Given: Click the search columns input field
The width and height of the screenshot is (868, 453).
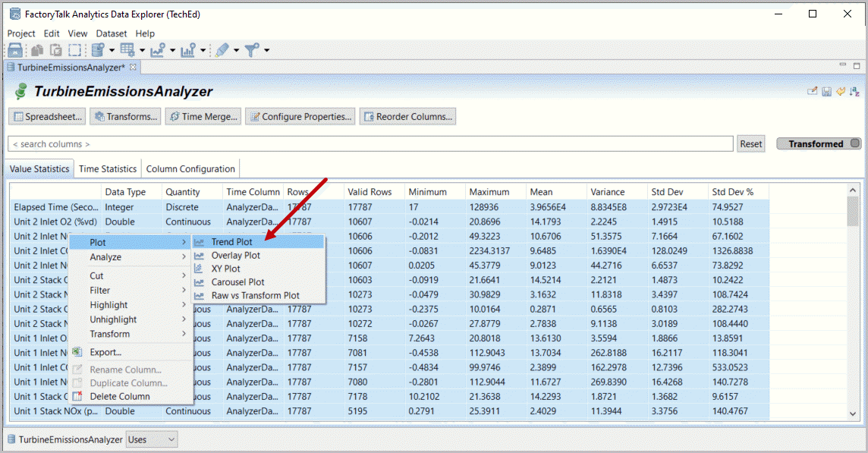Looking at the screenshot, I should pyautogui.click(x=370, y=144).
